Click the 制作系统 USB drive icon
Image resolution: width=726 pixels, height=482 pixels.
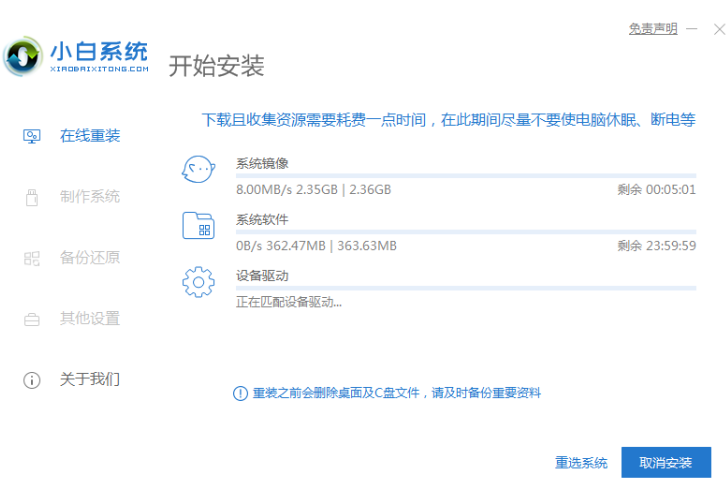(x=32, y=197)
